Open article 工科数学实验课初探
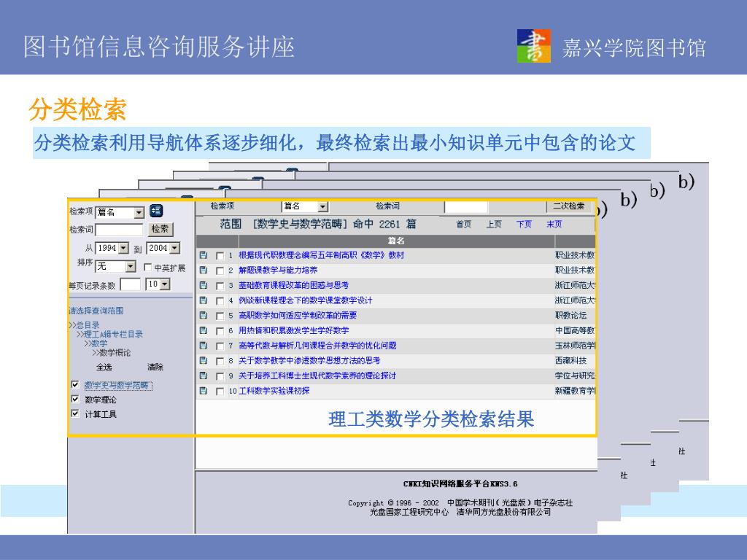This screenshot has height=560, width=747. [x=274, y=391]
